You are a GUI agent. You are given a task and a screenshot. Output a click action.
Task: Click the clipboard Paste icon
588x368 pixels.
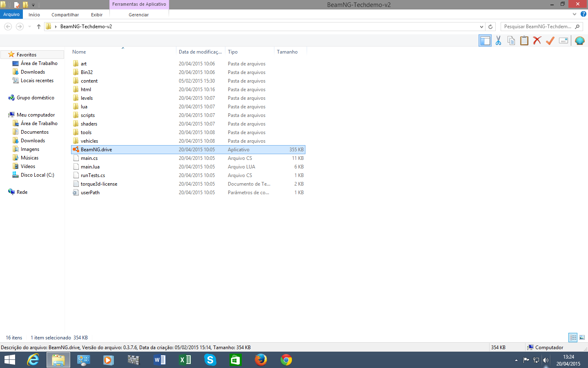pos(524,40)
